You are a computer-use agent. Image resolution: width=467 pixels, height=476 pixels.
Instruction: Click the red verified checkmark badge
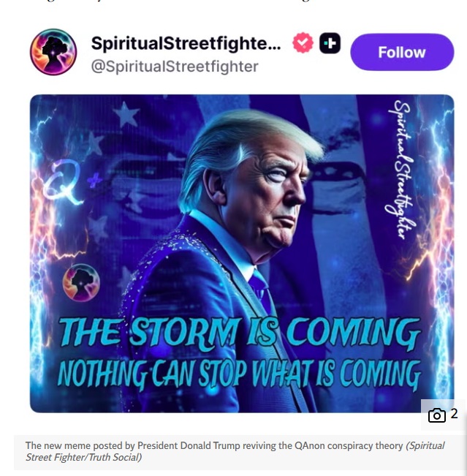(x=303, y=43)
